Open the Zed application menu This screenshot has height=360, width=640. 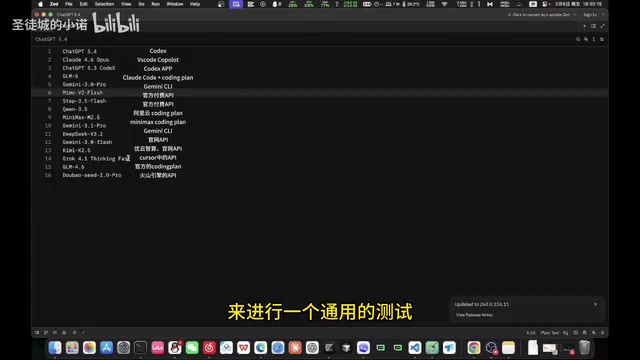click(x=54, y=4)
